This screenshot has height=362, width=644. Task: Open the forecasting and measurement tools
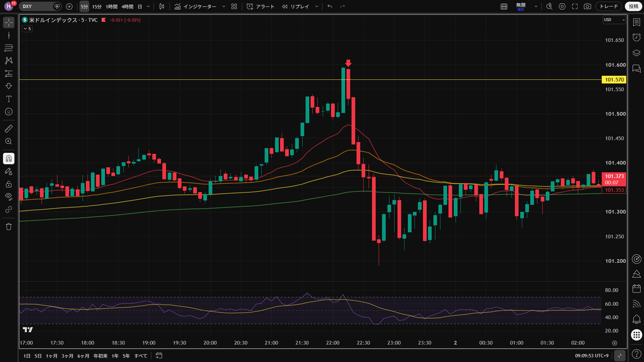pos(9,73)
